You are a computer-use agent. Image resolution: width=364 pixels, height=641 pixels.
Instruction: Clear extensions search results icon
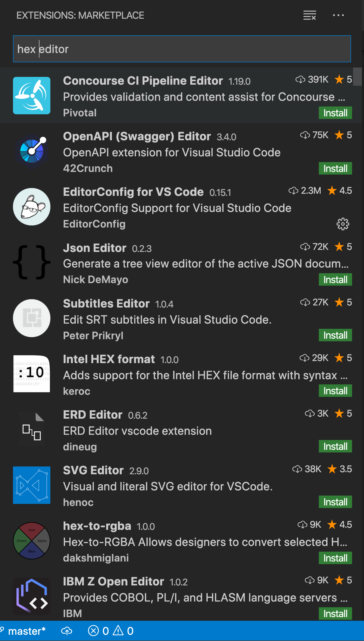tap(310, 15)
